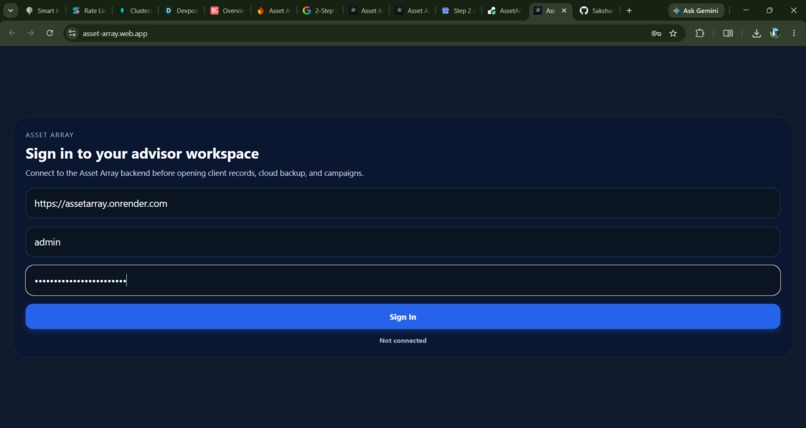Open a new browser tab
This screenshot has height=428, width=806.
(629, 10)
